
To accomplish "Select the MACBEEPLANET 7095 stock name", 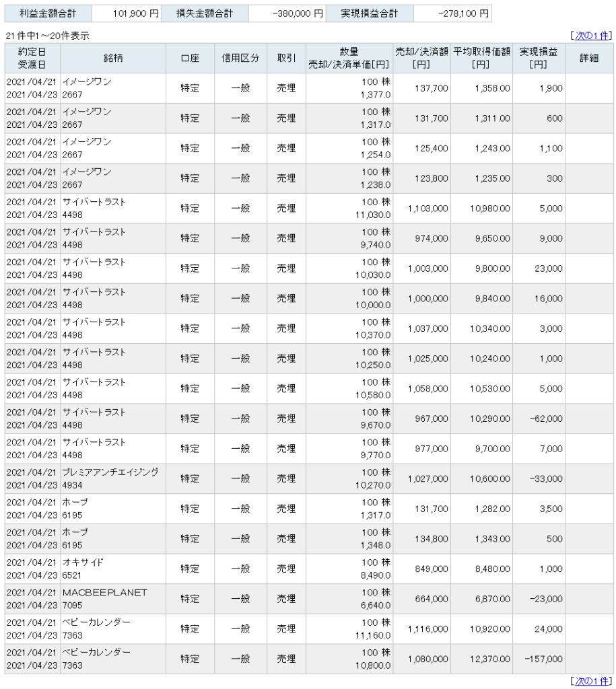I will (104, 598).
